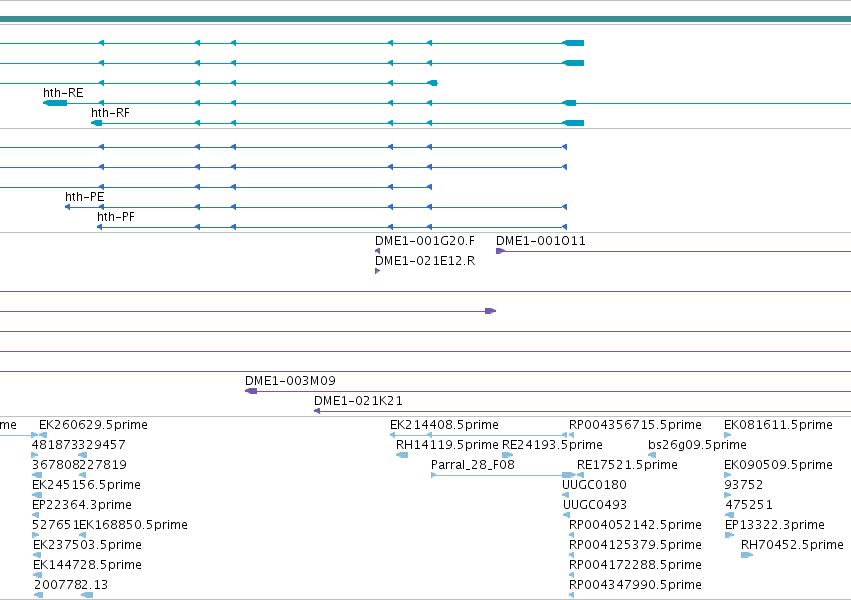Screen dimensions: 851x600
Task: Select the bs26g09.5prime label
Action: tap(697, 445)
